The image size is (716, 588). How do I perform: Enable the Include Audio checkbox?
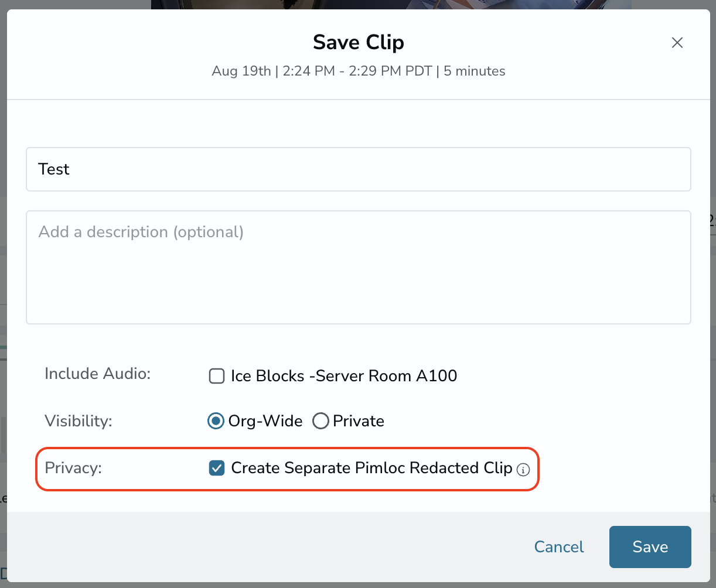pos(217,376)
